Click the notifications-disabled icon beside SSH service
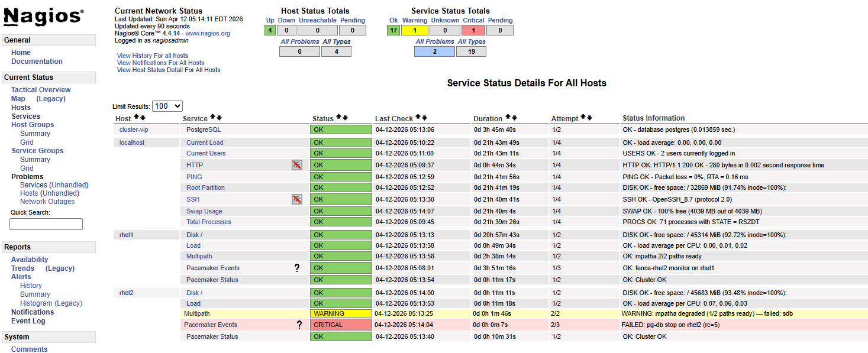 pyautogui.click(x=296, y=199)
